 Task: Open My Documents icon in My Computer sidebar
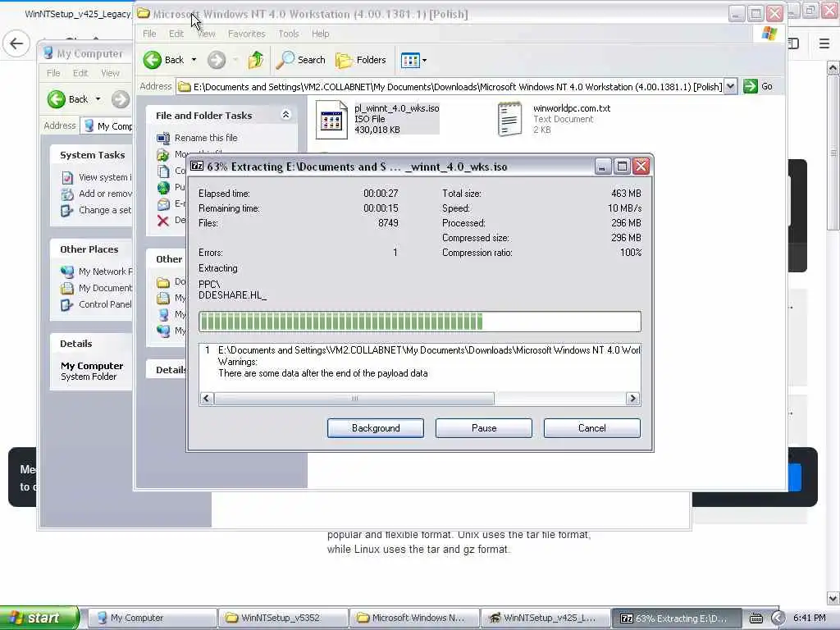tap(67, 288)
